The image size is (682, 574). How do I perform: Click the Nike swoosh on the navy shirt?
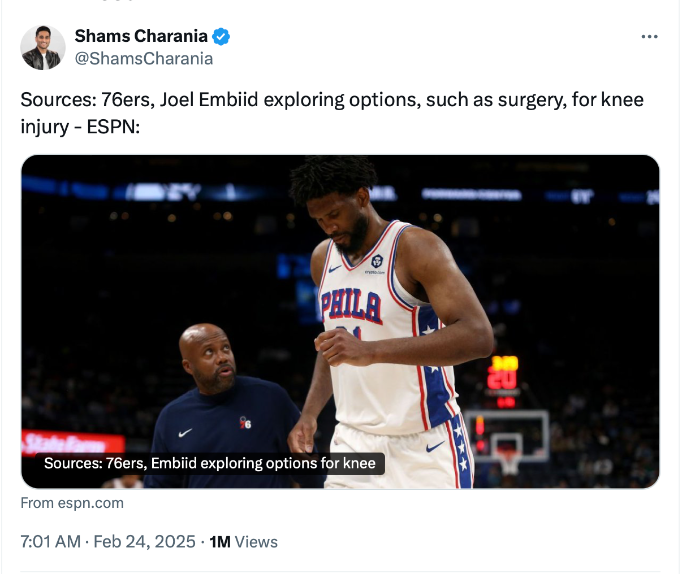(x=185, y=432)
